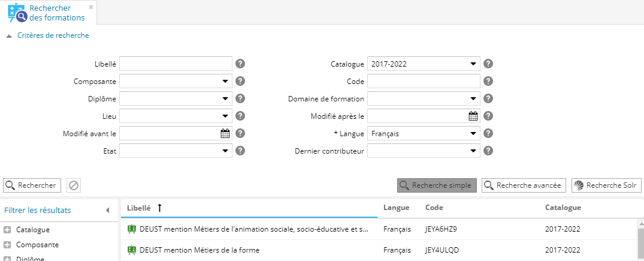The image size is (644, 261).
Task: Click the help icon next to Libellé
Action: 240,64
